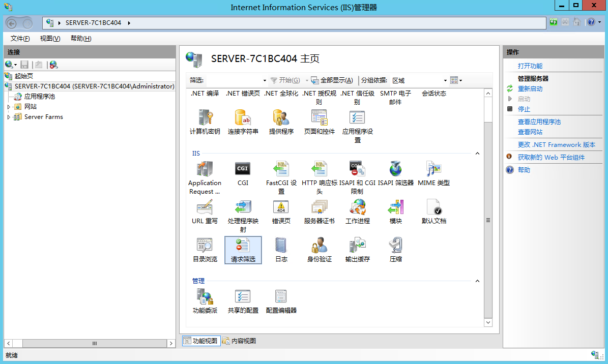
Task: Click the 查看应用程序池 link
Action: point(539,122)
